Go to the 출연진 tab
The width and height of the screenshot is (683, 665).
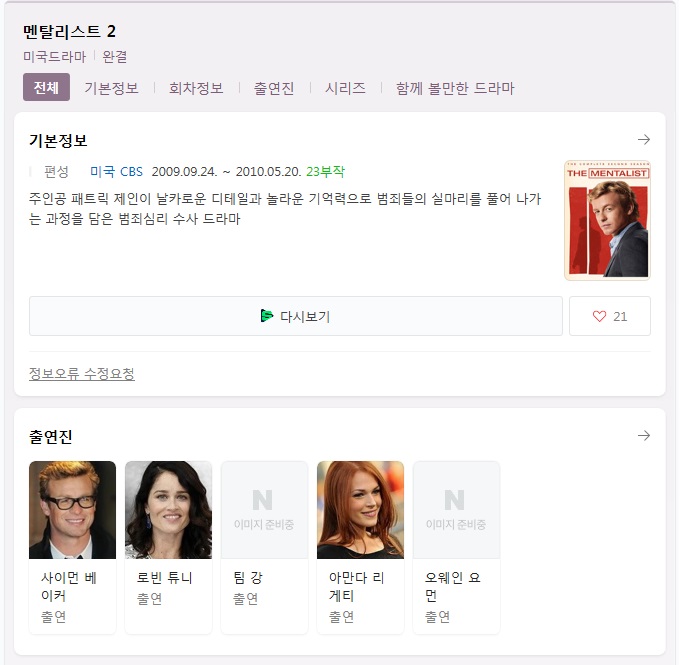(x=274, y=88)
